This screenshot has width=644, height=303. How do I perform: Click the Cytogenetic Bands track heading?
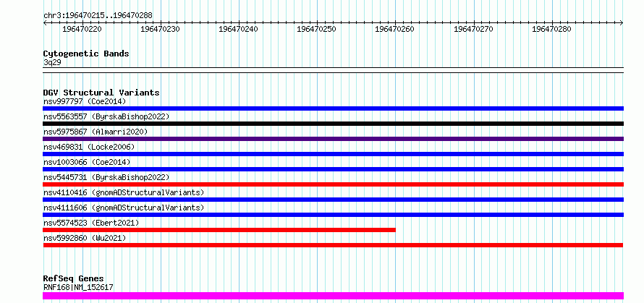point(86,54)
